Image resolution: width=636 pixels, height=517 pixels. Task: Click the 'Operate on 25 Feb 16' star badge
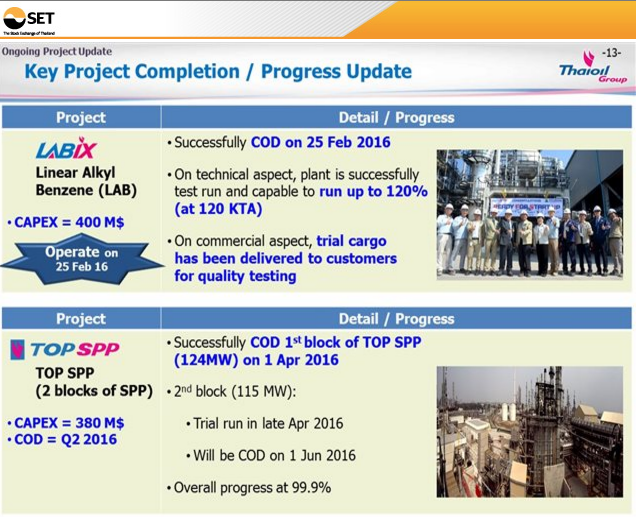click(82, 259)
